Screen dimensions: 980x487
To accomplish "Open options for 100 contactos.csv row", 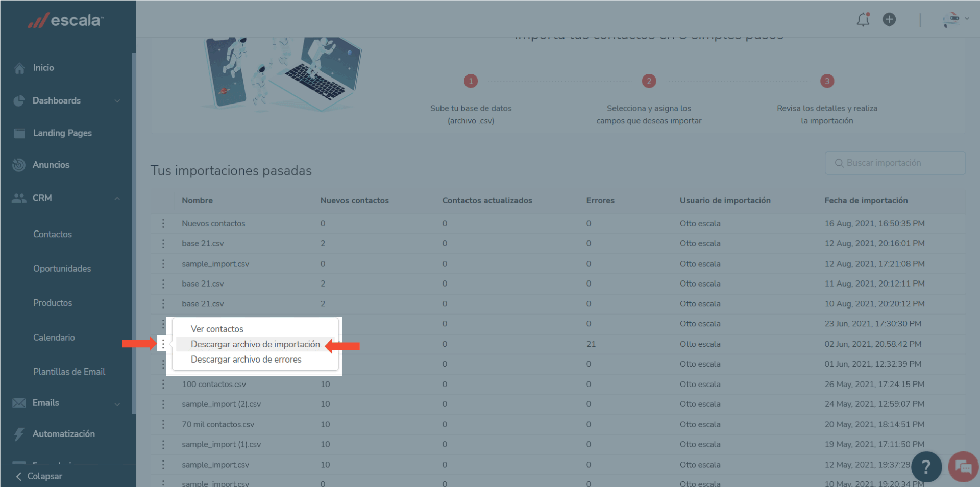I will (x=163, y=384).
